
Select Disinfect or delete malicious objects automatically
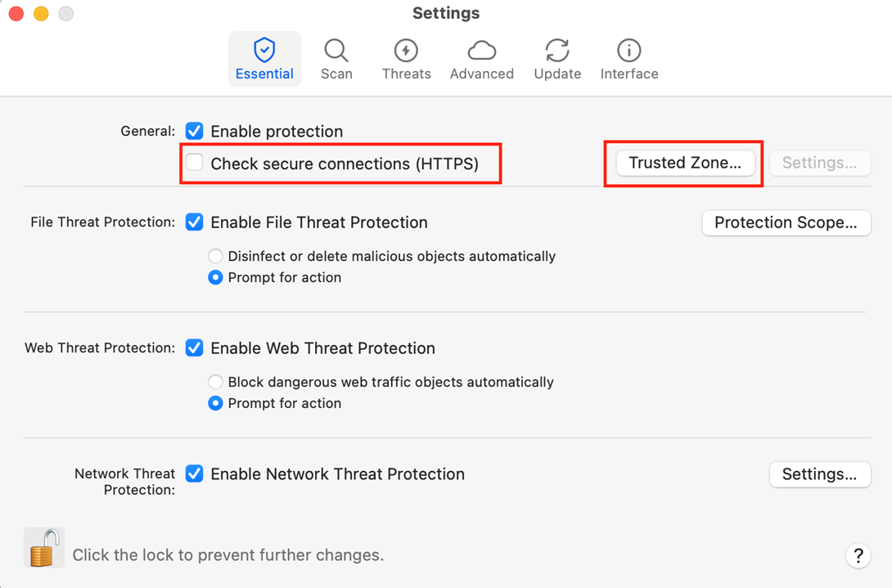[x=215, y=257]
